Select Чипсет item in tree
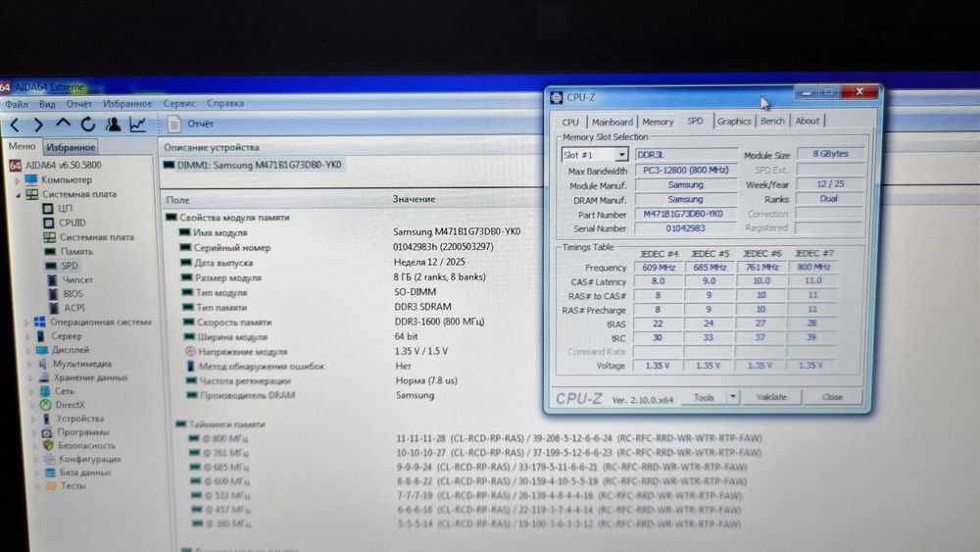 click(x=77, y=279)
